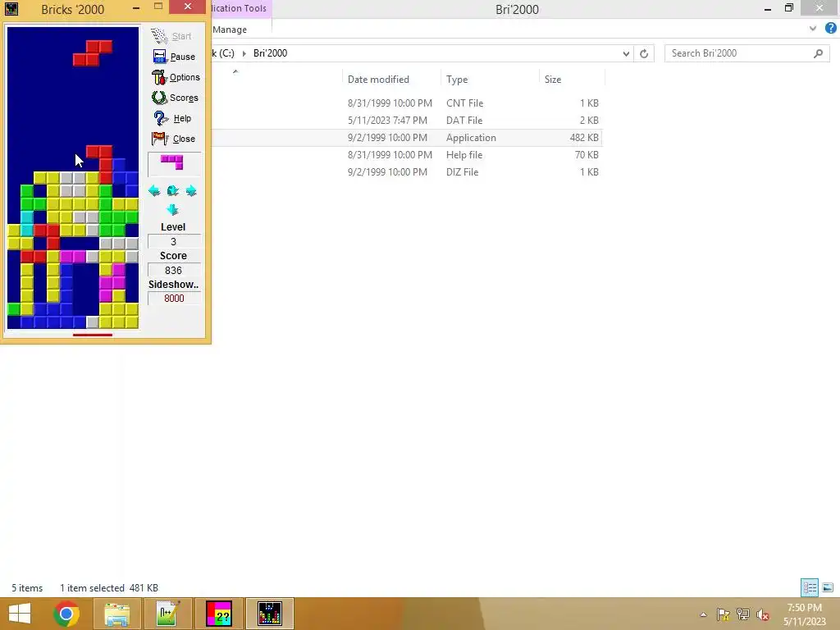This screenshot has width=840, height=630.
Task: Click the search magnifier icon
Action: [x=818, y=53]
